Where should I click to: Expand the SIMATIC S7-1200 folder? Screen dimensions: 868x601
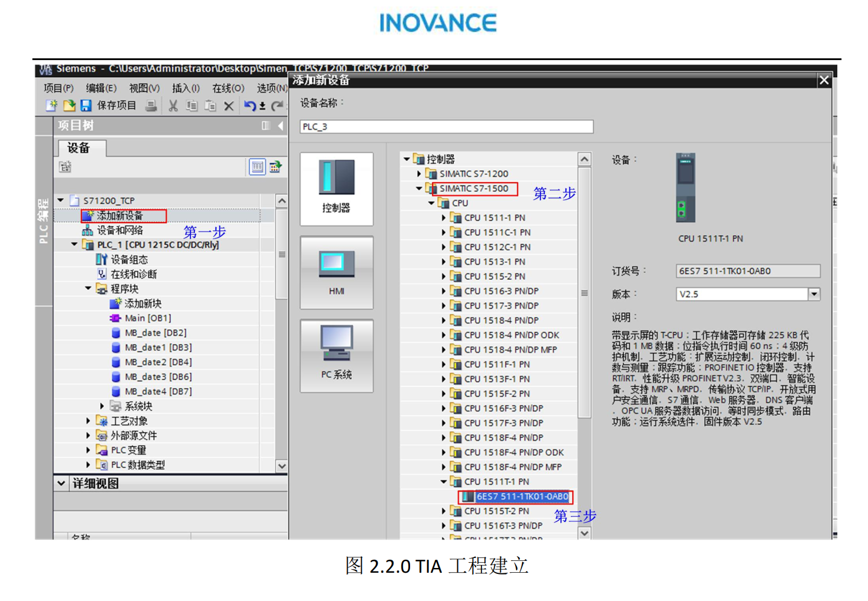(419, 174)
